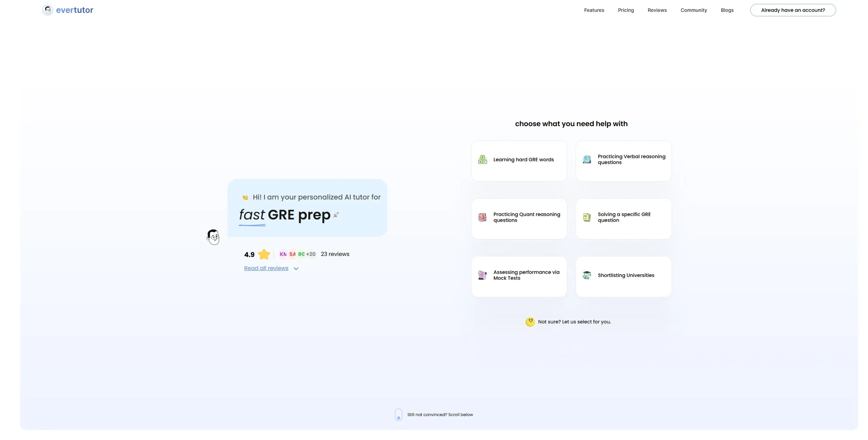This screenshot has height=440, width=868.
Task: Select Solving a specific GRE question card
Action: coord(623,219)
